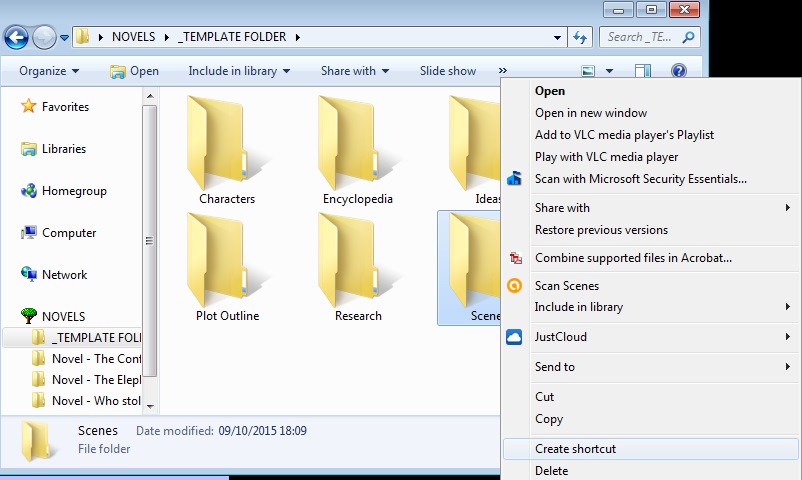Open Help with the question mark icon
Image resolution: width=802 pixels, height=480 pixels.
click(x=679, y=71)
